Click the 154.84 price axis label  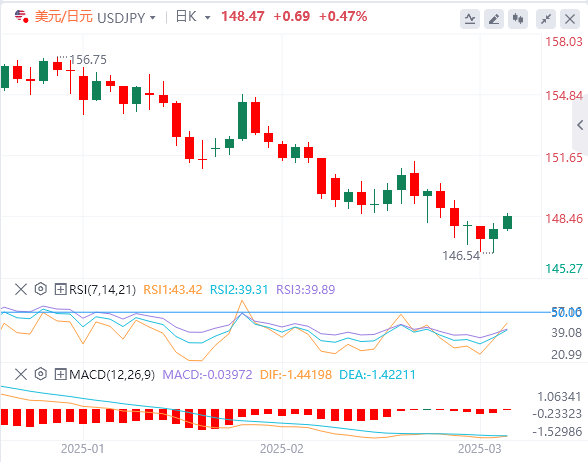coord(564,96)
